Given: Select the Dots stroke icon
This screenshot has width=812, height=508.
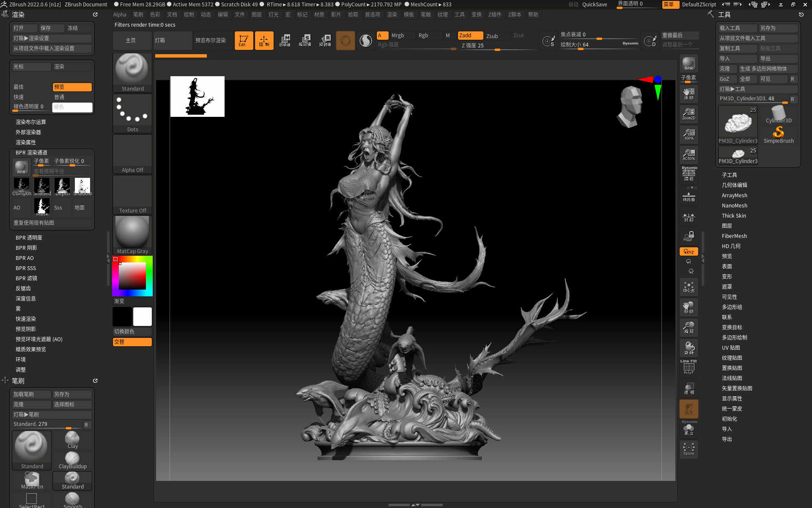Looking at the screenshot, I should [132, 113].
